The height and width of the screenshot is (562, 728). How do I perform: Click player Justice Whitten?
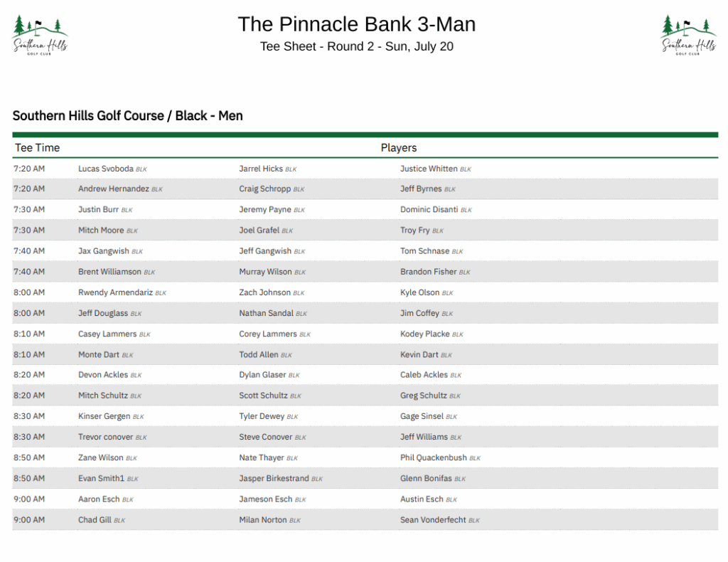429,169
